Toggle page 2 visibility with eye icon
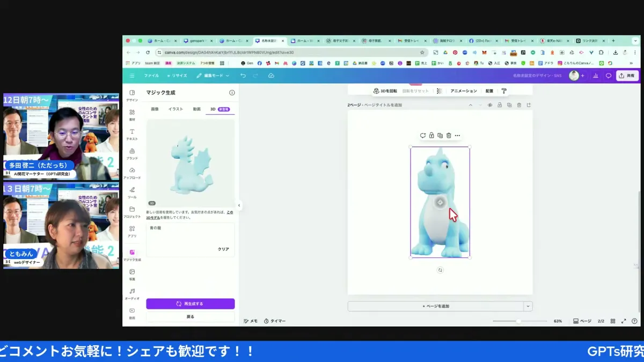 (490, 105)
